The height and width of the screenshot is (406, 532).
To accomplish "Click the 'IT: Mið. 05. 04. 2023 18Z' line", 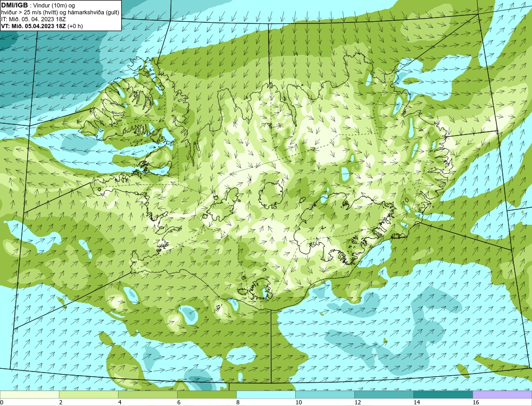I will (33, 19).
